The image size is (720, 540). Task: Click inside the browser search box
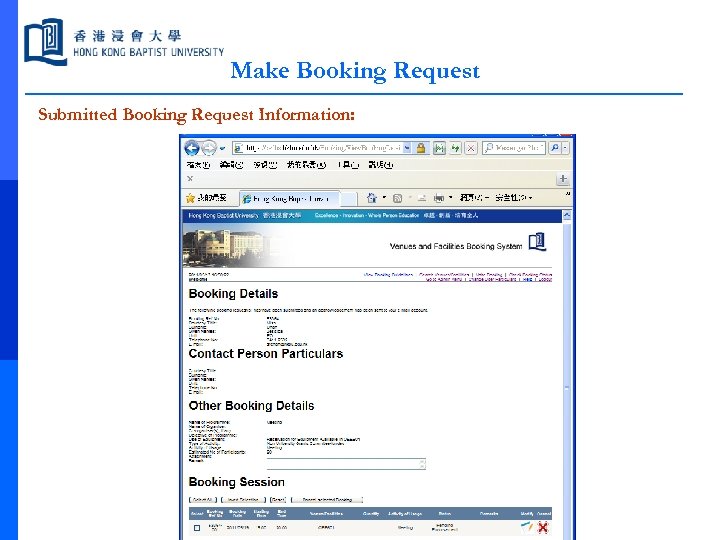[x=514, y=148]
